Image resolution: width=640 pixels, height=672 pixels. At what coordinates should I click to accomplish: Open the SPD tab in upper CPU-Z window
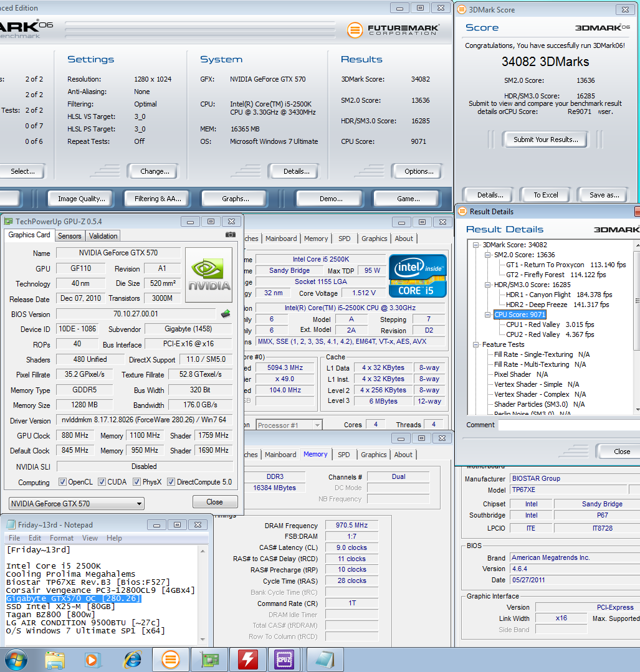click(x=345, y=239)
